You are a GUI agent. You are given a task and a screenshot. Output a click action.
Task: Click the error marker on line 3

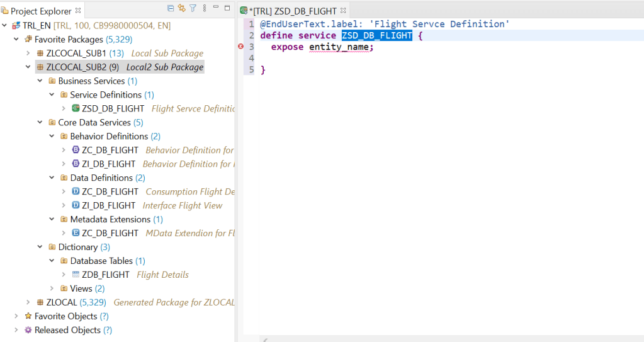coord(240,47)
